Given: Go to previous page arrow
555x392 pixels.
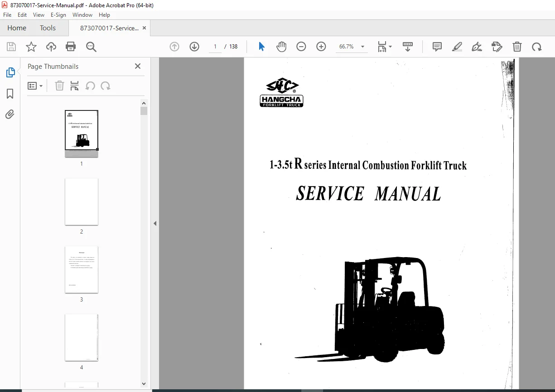Looking at the screenshot, I should [174, 47].
